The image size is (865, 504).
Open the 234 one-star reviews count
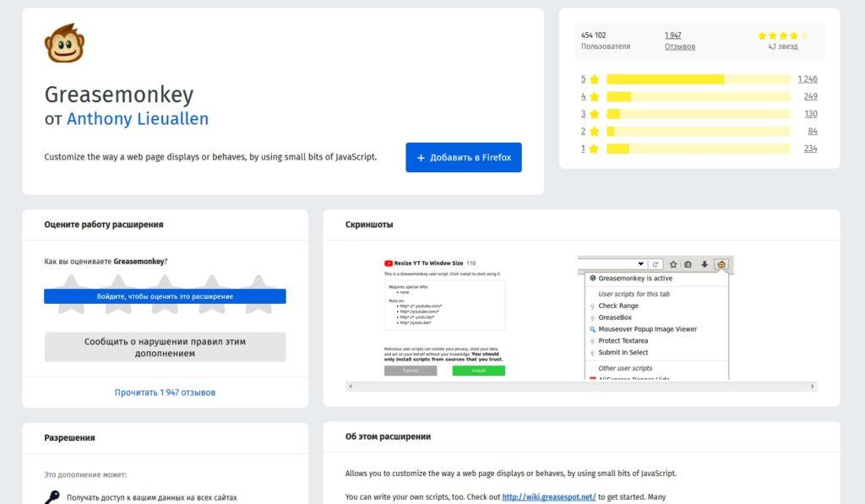click(810, 149)
